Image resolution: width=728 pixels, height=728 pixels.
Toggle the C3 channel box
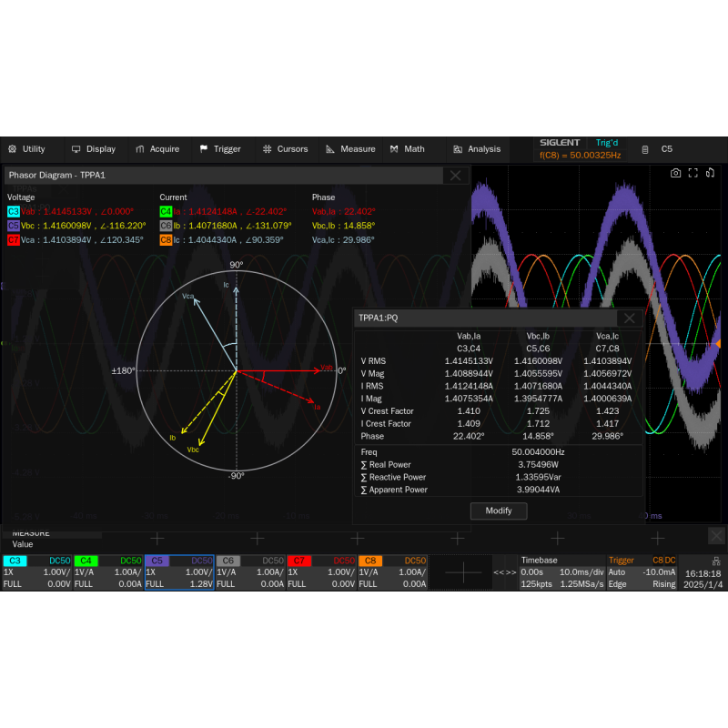coord(36,572)
